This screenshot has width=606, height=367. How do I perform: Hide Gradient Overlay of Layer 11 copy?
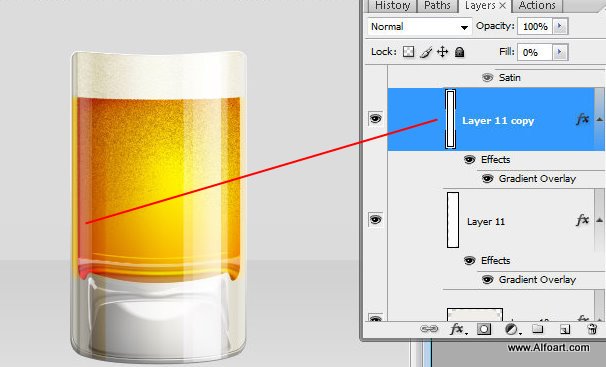[488, 178]
